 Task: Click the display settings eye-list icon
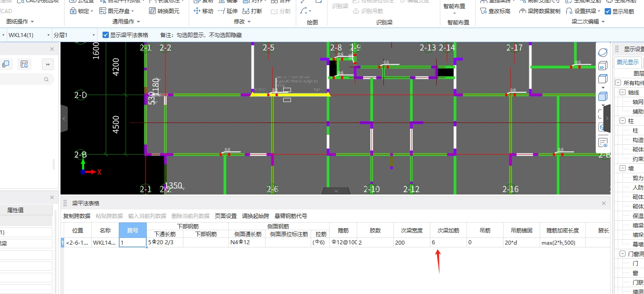point(602,143)
